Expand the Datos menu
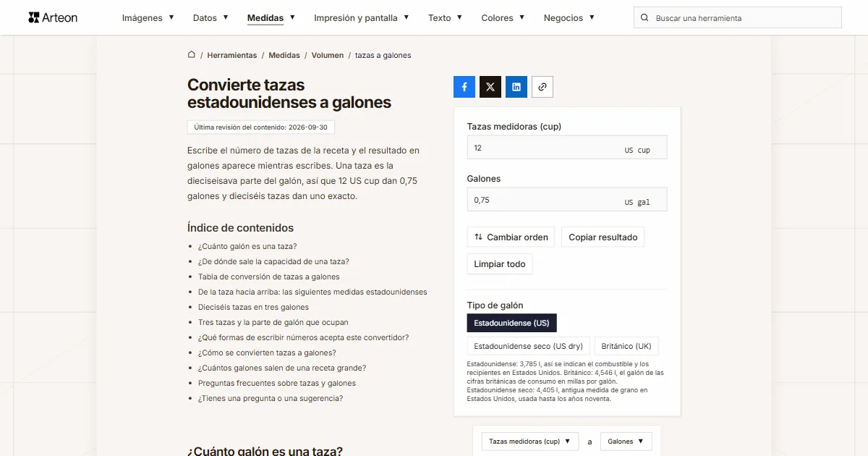868x456 pixels. coord(210,18)
